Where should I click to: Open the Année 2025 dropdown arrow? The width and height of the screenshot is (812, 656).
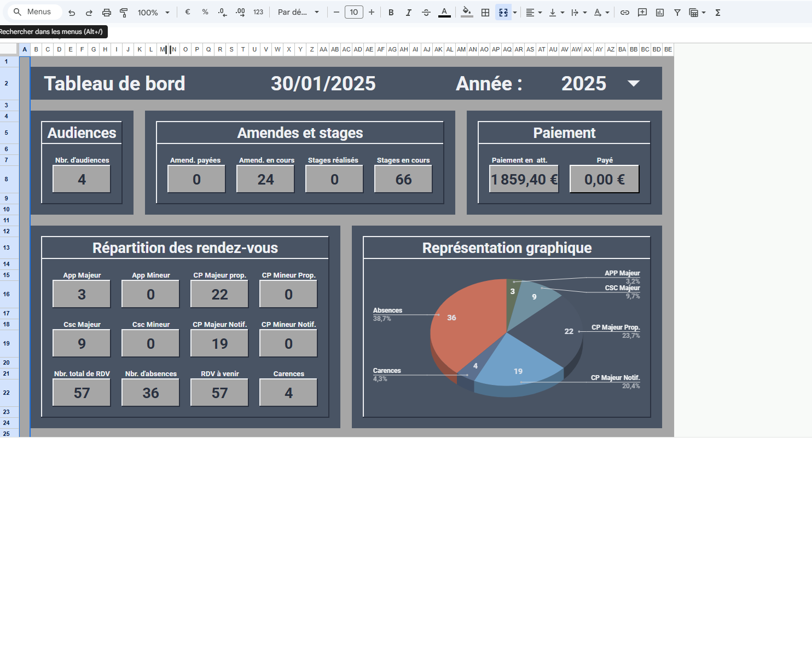(634, 83)
